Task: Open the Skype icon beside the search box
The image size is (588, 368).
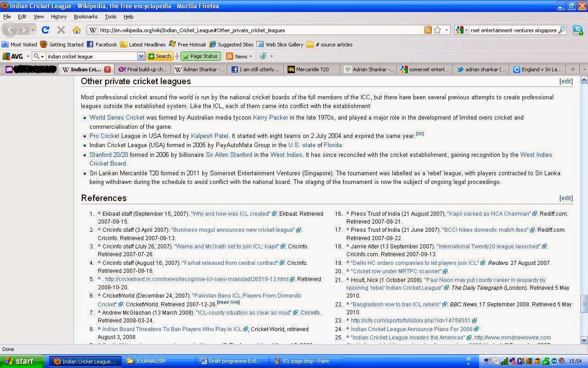Action: click(x=577, y=30)
